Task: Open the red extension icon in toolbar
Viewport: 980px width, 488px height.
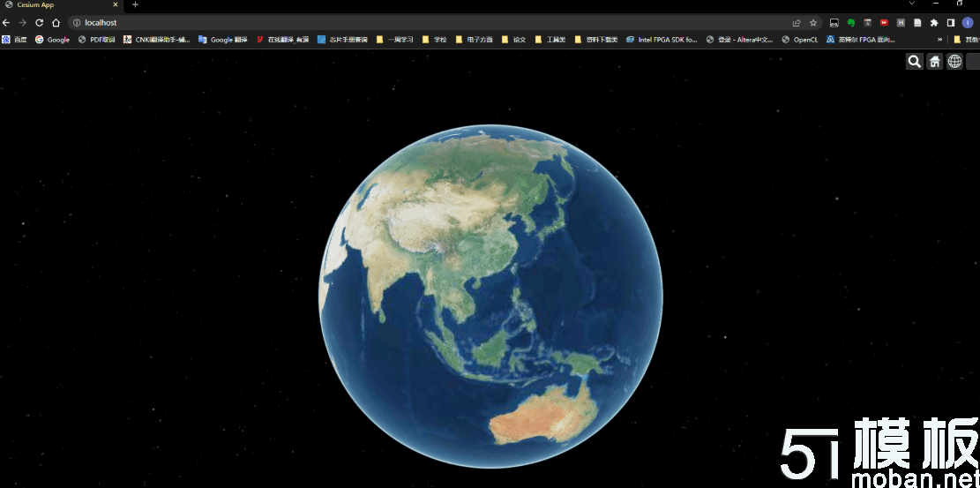Action: [884, 23]
